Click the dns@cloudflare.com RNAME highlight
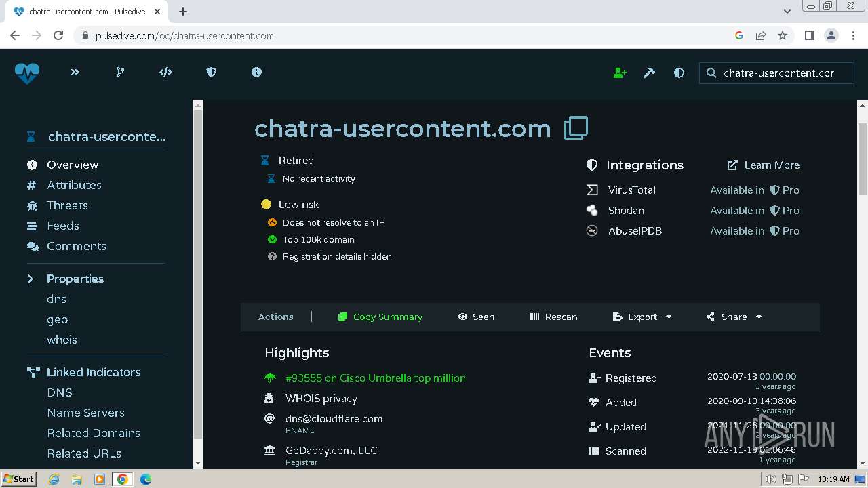Screen dimensions: 868x488 click(334, 419)
